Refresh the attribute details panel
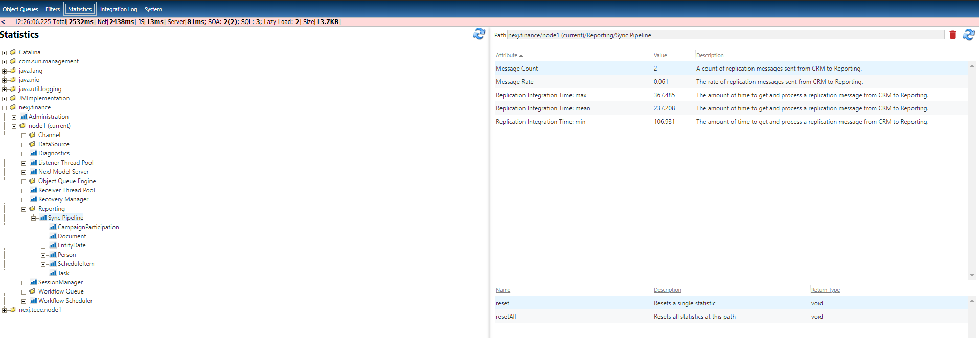Screen dimensions: 980x338 969,35
